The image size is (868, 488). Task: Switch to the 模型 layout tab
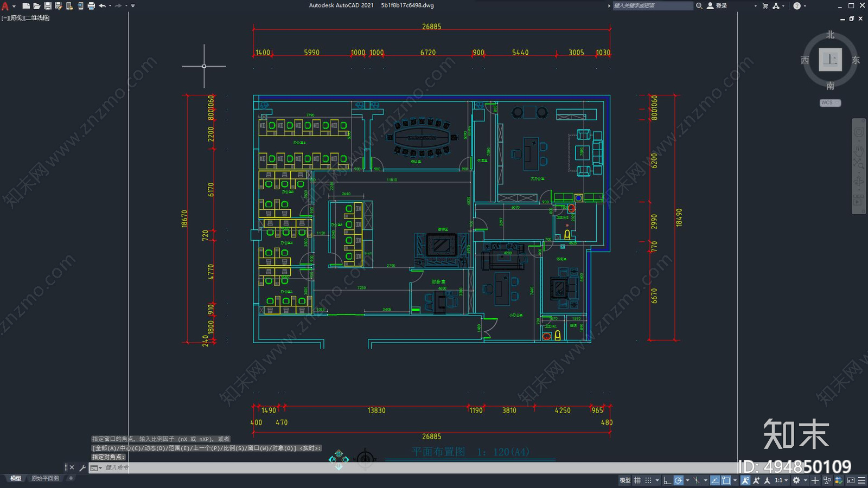16,478
